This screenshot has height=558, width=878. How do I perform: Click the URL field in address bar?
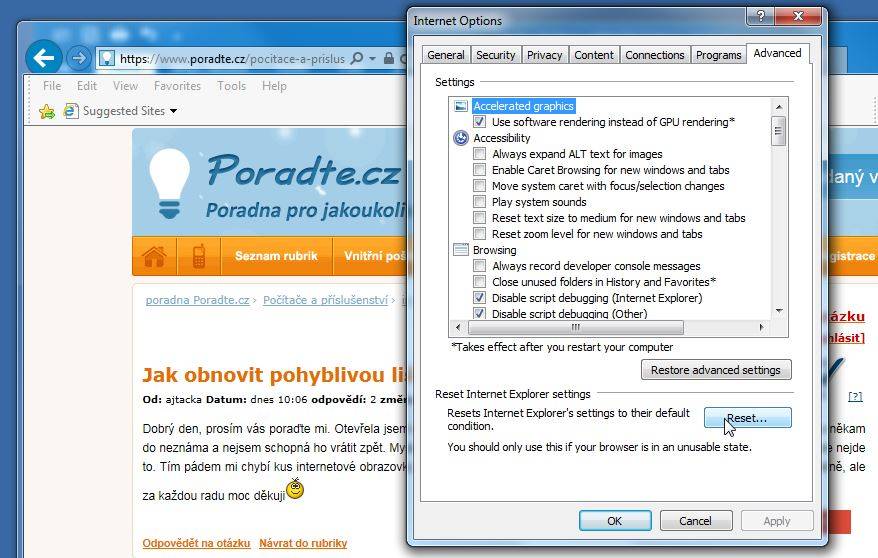click(232, 58)
